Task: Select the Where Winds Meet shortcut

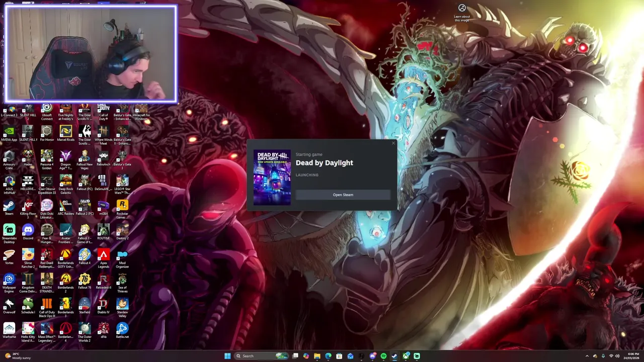Action: (x=103, y=136)
